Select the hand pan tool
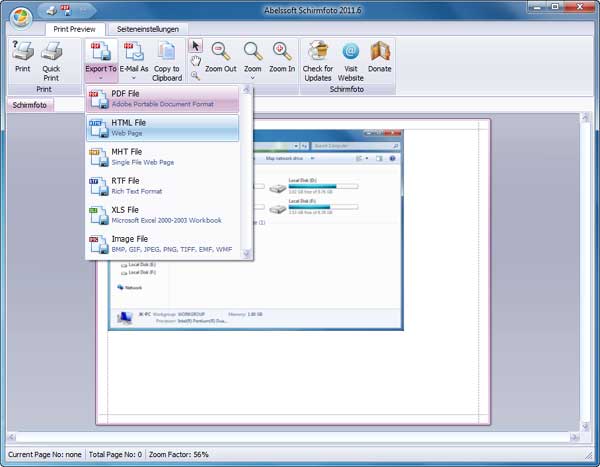This screenshot has width=600, height=467. tap(196, 60)
